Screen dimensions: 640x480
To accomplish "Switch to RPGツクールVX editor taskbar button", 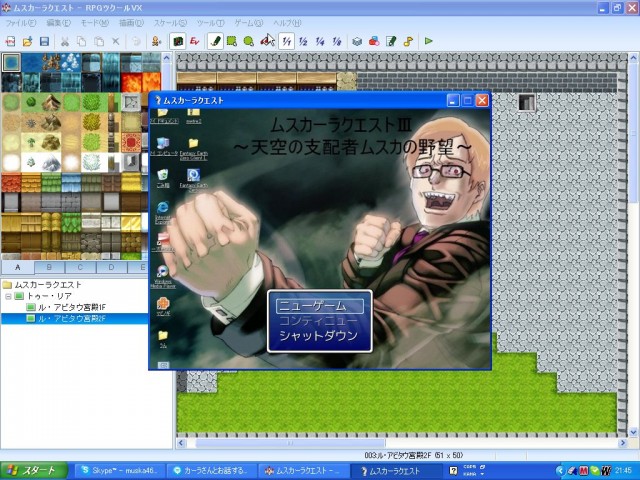I will [x=304, y=471].
